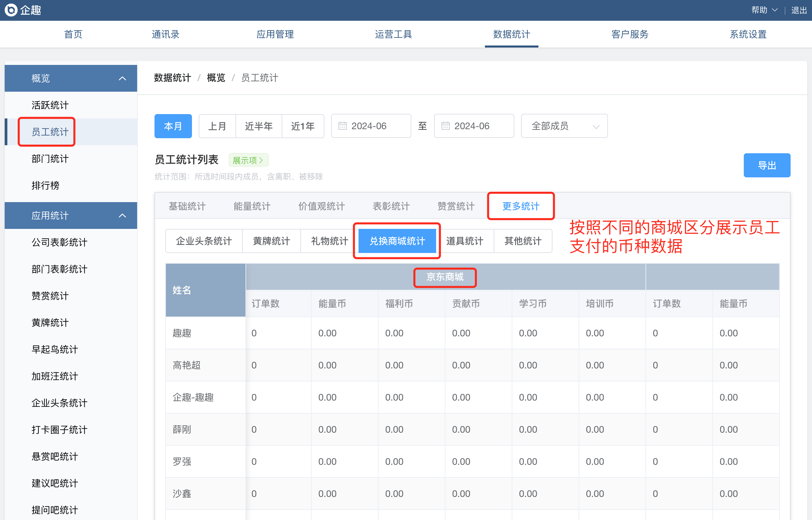Image resolution: width=812 pixels, height=520 pixels.
Task: Select the 本月 time range
Action: [173, 126]
